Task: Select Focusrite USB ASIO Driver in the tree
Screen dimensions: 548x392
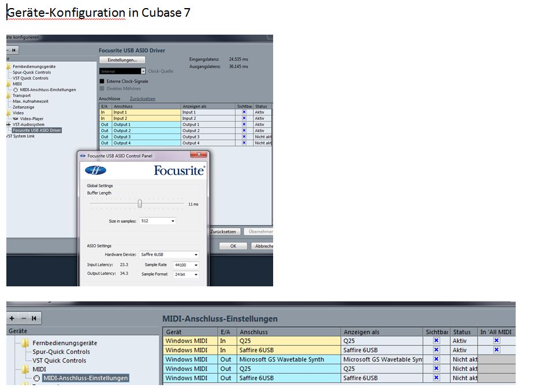Action: pos(37,130)
